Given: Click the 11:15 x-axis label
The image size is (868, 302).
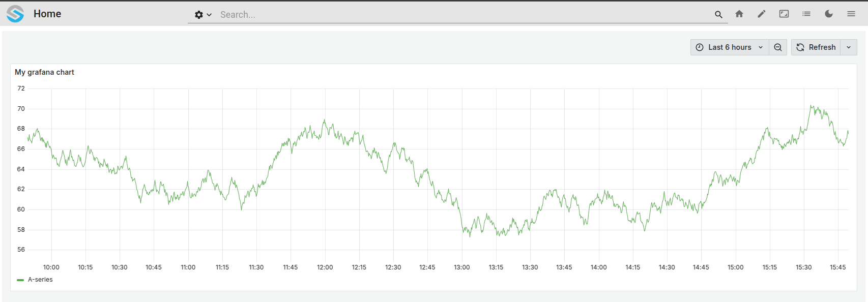Looking at the screenshot, I should (222, 267).
